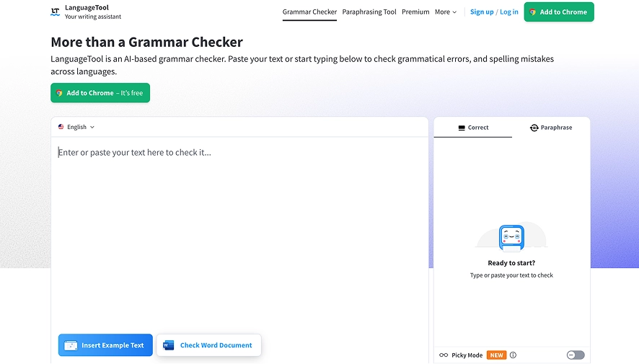Click 'Type or paste your text to check'

click(511, 275)
